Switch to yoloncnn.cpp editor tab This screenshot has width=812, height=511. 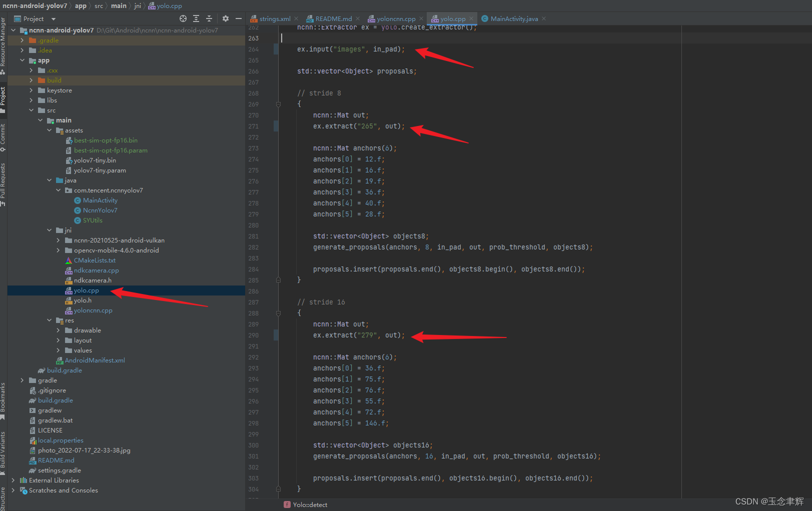(396, 19)
